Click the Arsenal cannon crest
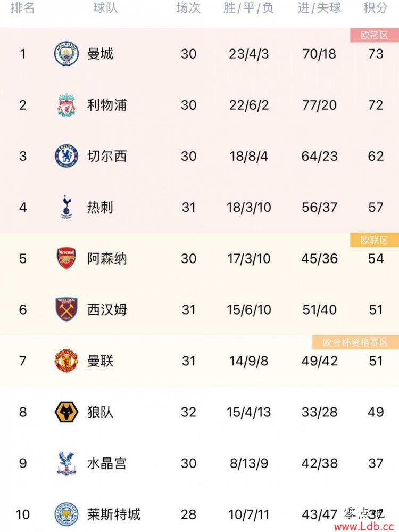Viewport: 399px width, 532px height. [x=66, y=258]
